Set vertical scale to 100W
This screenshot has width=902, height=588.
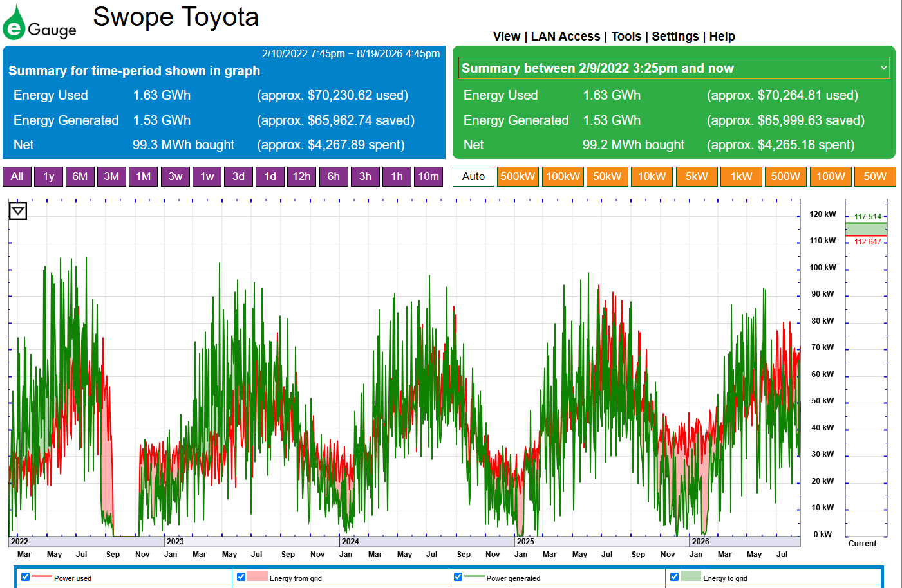831,176
